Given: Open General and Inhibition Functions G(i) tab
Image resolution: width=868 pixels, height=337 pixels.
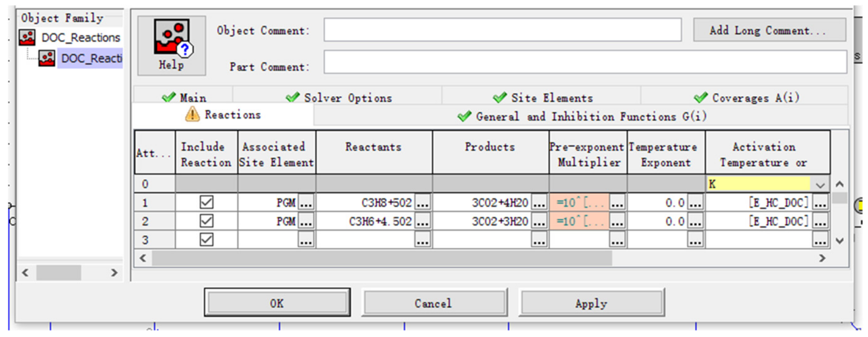Looking at the screenshot, I should [581, 117].
